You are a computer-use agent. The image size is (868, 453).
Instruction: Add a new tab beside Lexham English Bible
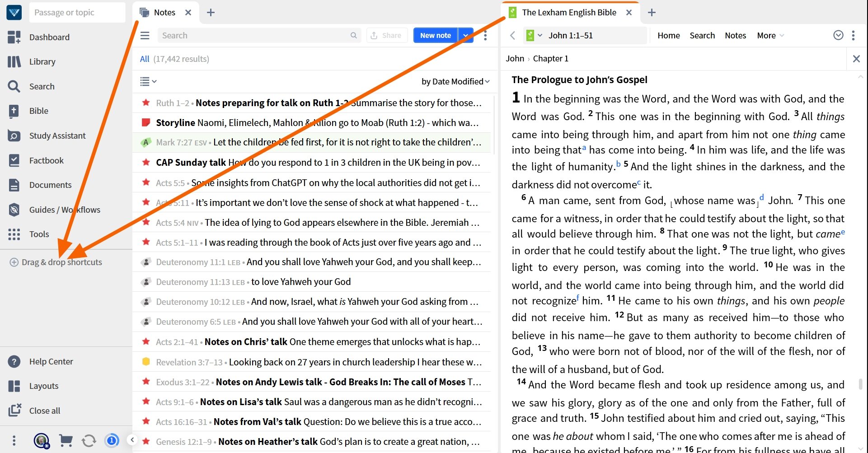coord(652,13)
